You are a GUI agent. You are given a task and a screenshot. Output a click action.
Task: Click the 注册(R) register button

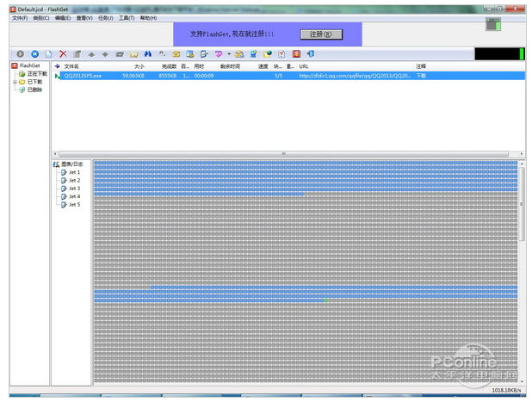click(320, 34)
